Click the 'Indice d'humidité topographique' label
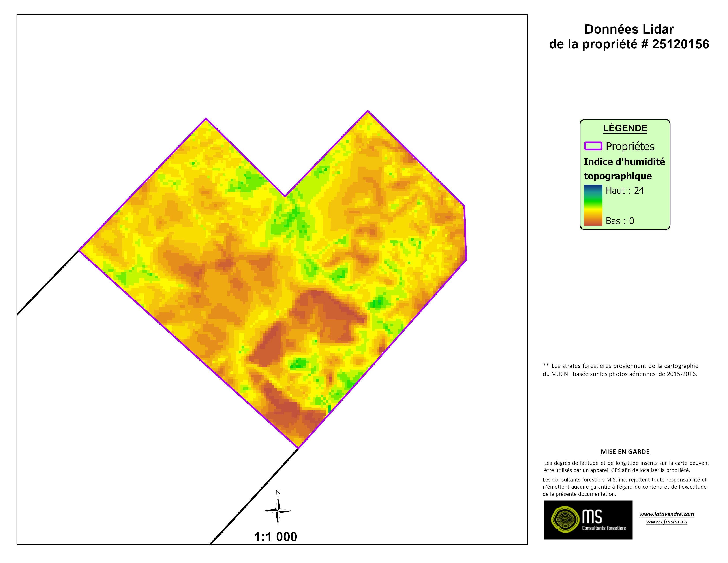Viewport: 728px width, 563px height. (x=624, y=169)
